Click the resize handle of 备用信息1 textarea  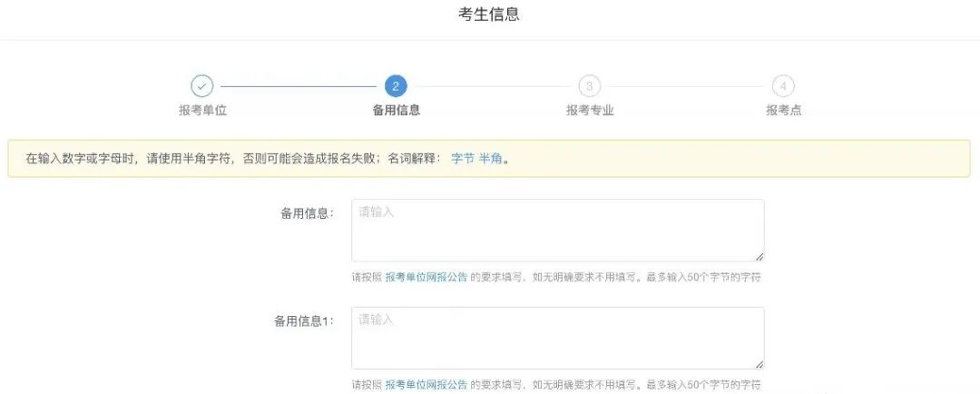coord(759,364)
